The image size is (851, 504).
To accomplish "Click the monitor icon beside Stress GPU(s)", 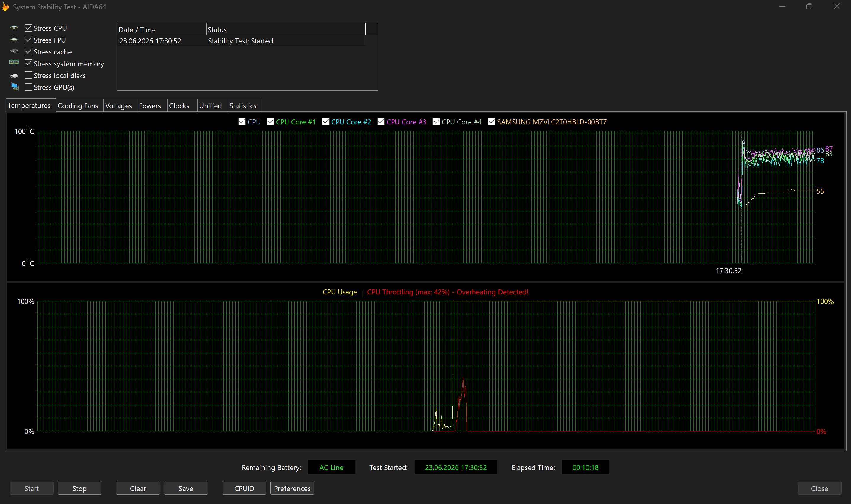I will 14,87.
